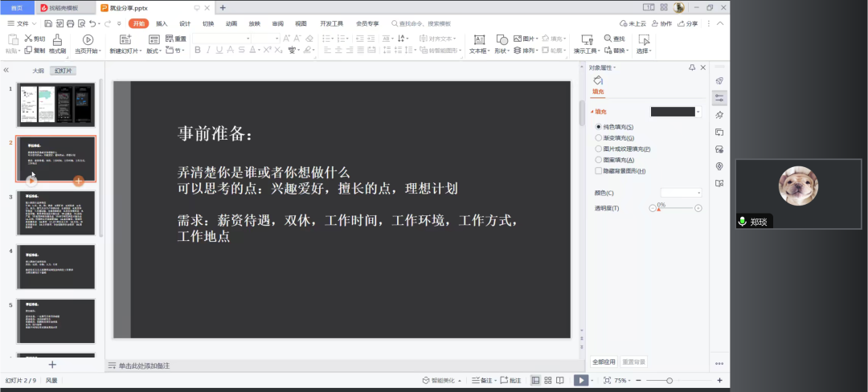Open the 插入 (Insert) ribbon tab

point(162,24)
